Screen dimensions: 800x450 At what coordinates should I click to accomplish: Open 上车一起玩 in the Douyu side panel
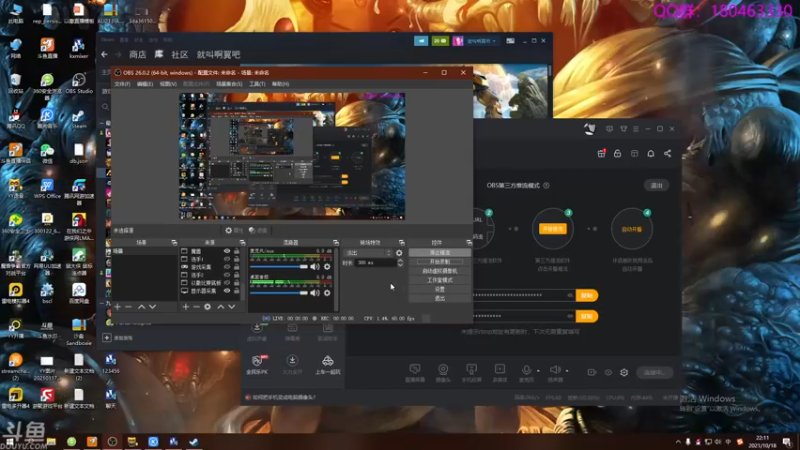tap(328, 365)
